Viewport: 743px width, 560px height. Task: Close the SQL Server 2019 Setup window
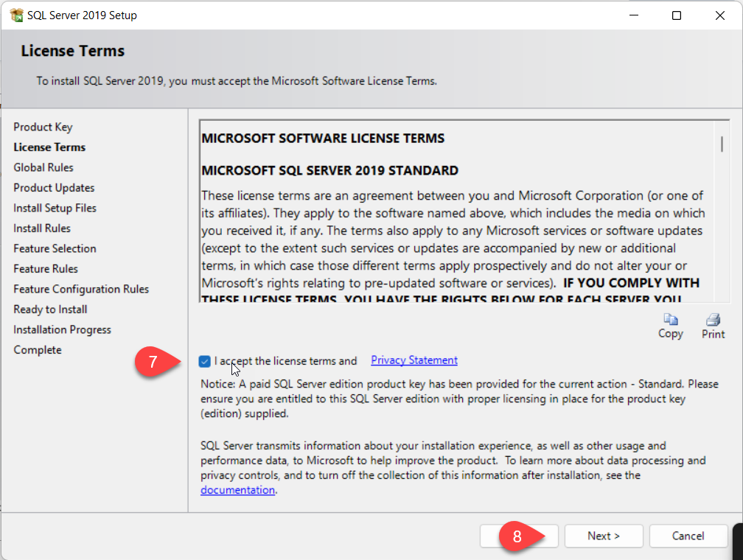coord(719,15)
